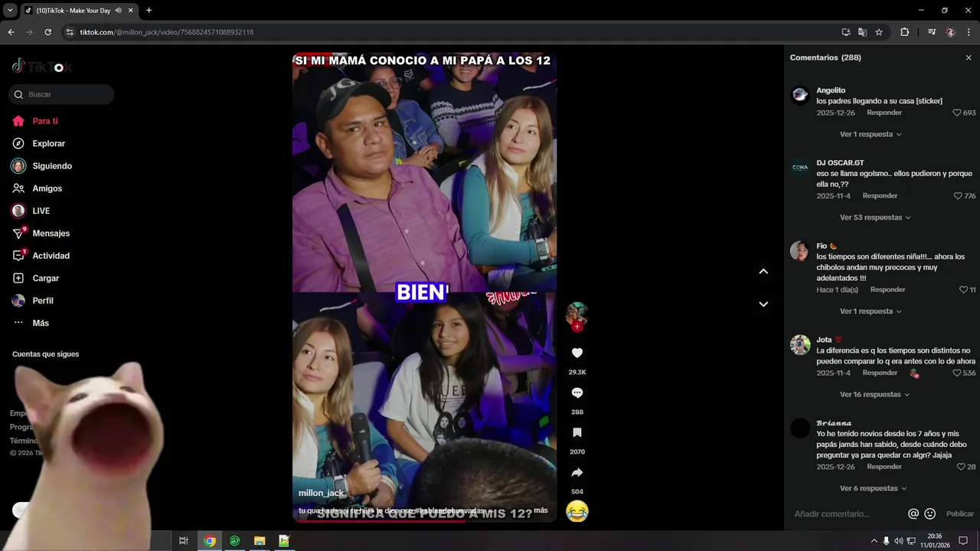
Task: Reply to Fio's comment
Action: coord(888,290)
